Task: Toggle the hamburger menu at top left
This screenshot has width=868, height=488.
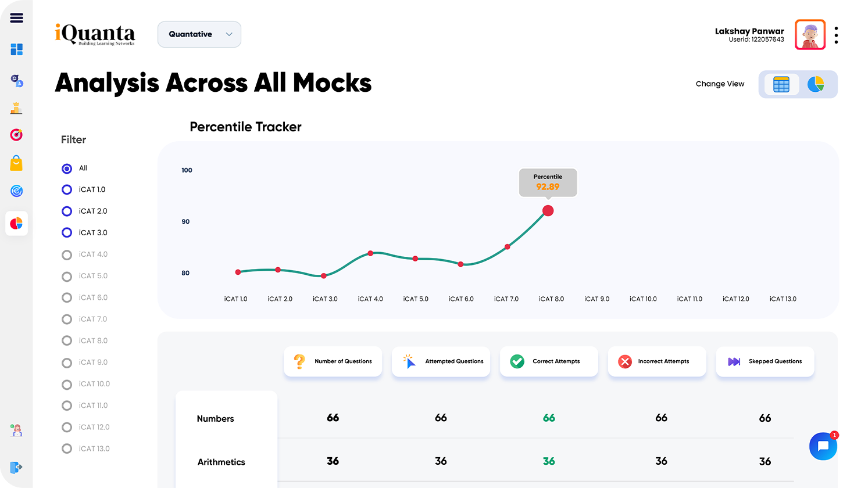Action: pyautogui.click(x=16, y=17)
